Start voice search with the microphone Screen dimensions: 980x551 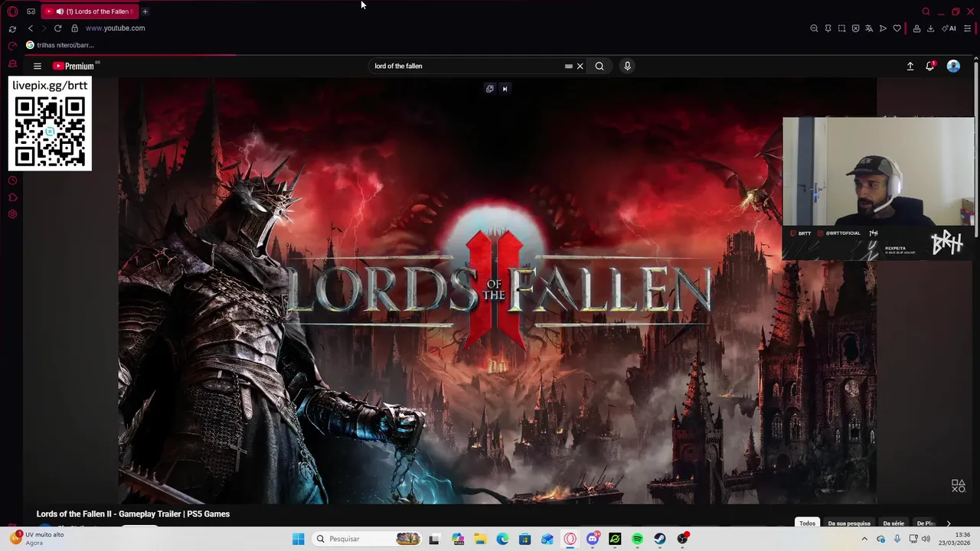627,66
